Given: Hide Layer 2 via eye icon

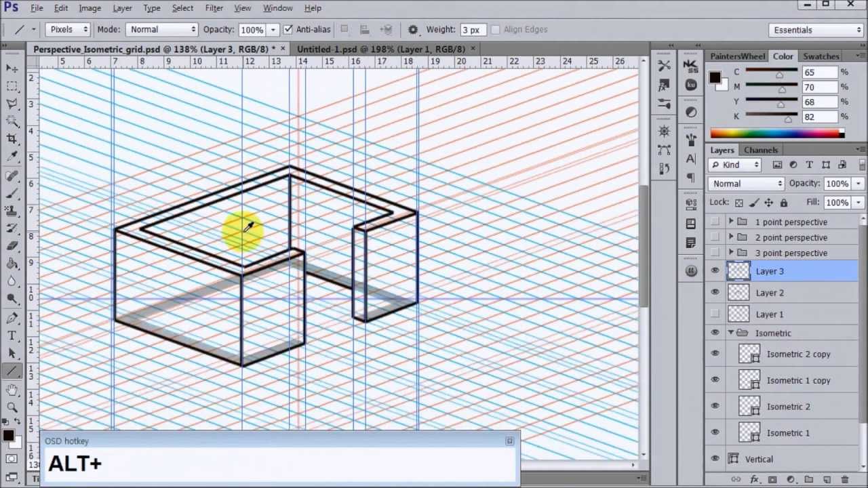Looking at the screenshot, I should pyautogui.click(x=715, y=292).
